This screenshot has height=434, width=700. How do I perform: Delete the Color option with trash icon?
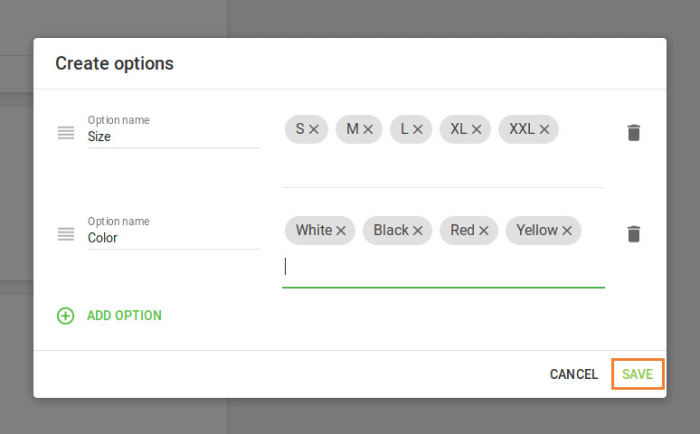(x=633, y=234)
